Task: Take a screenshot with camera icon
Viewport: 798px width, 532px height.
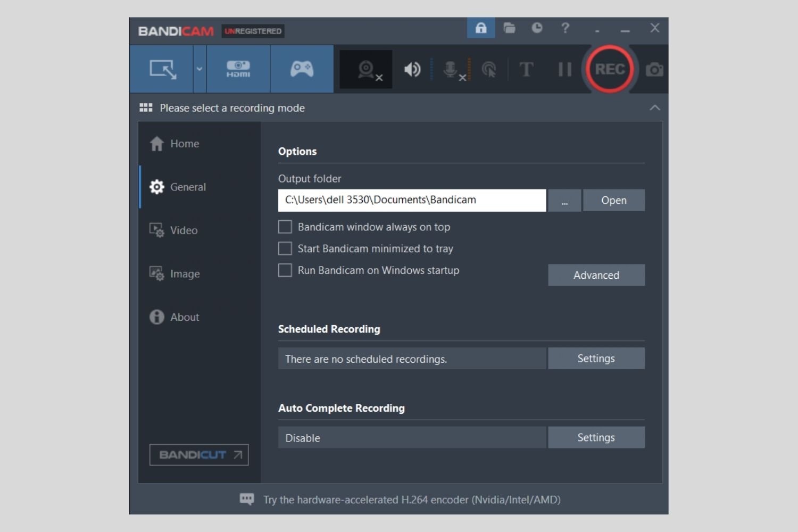Action: point(654,70)
